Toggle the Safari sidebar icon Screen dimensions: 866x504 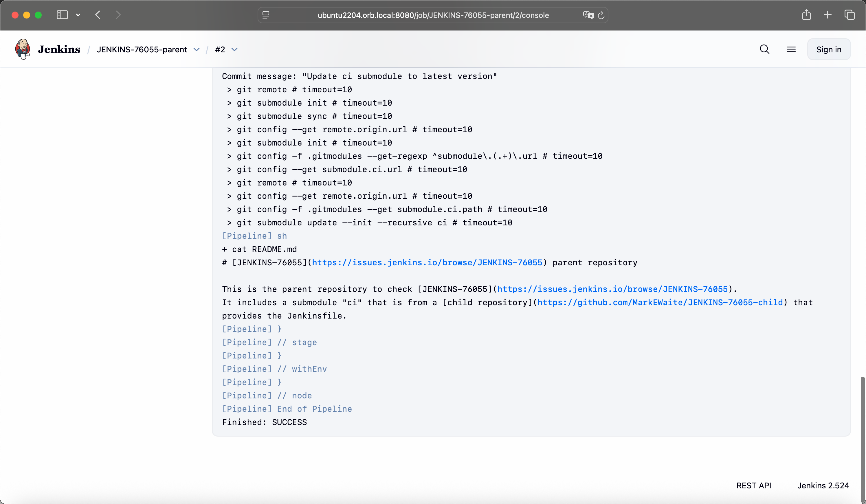(x=62, y=15)
